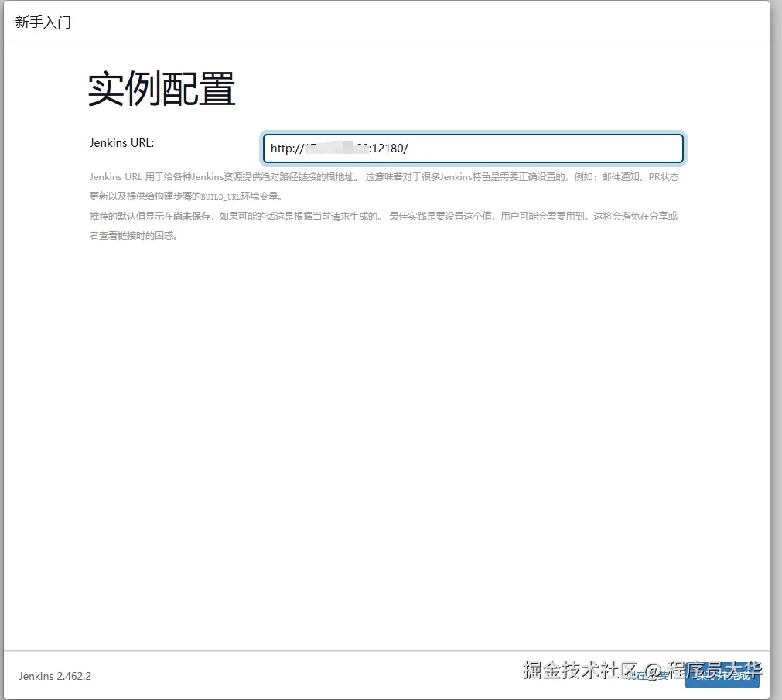Click the 尚未保存 bold text in description
Image resolution: width=782 pixels, height=700 pixels.
pos(192,217)
